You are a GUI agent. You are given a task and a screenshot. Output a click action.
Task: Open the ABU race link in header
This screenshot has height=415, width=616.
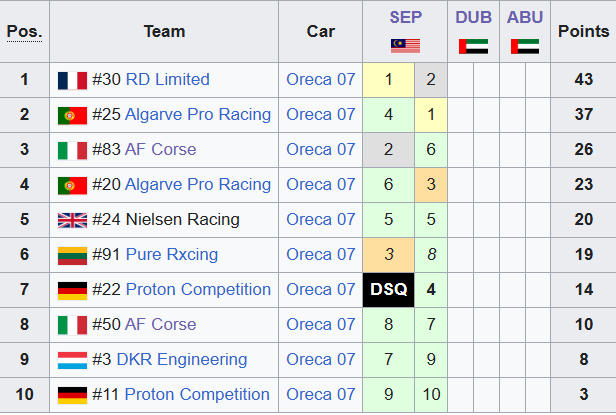(x=525, y=17)
